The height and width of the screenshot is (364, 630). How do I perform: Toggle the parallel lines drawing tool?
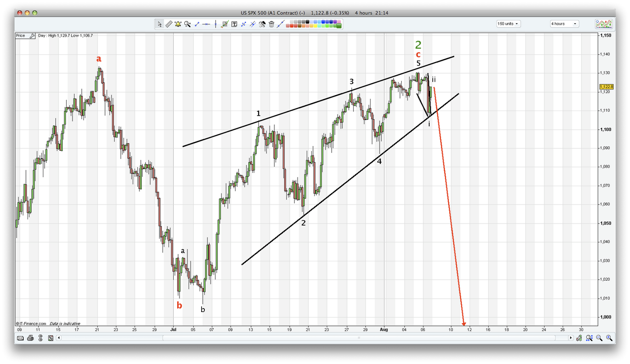pos(252,24)
